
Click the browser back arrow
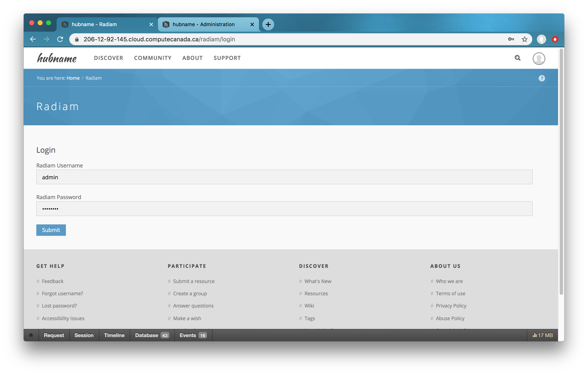(33, 39)
